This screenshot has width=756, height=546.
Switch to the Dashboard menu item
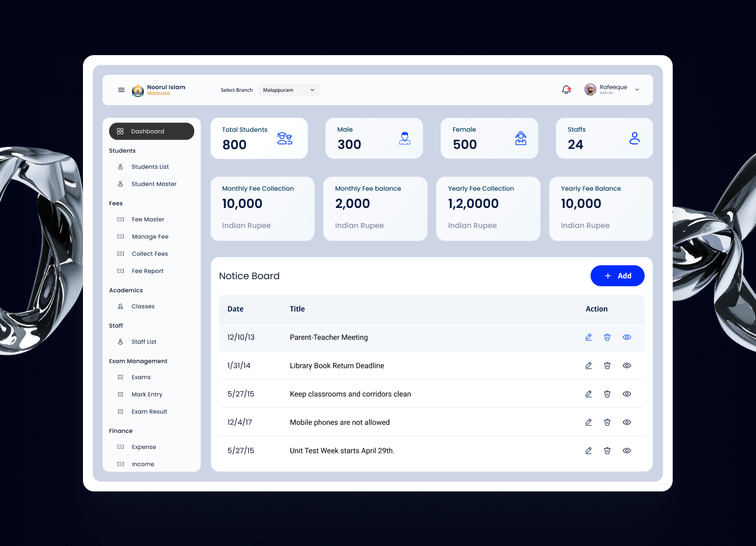tap(151, 131)
